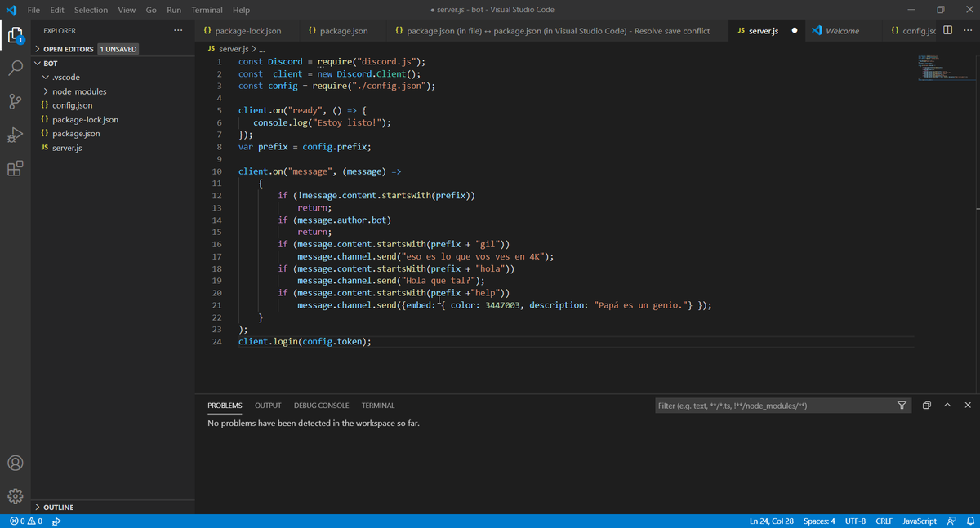Image resolution: width=980 pixels, height=528 pixels.
Task: Open the Help menu
Action: (x=241, y=10)
